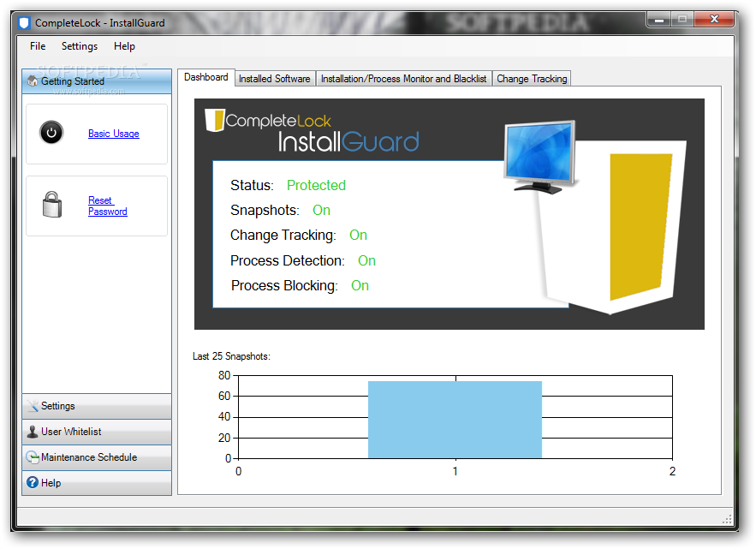The width and height of the screenshot is (756, 549).
Task: Click the person icon on User Whitelist
Action: point(33,432)
